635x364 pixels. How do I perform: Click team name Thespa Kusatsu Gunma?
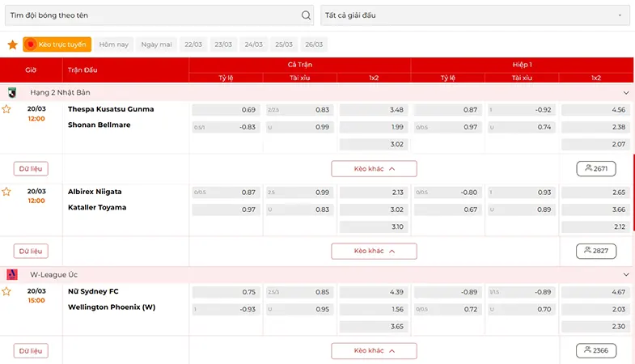pyautogui.click(x=111, y=109)
